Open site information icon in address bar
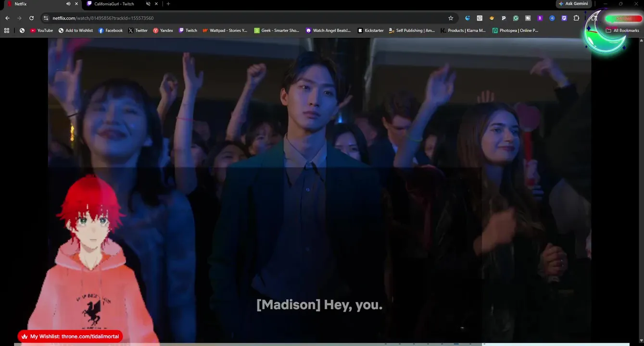Screen dimensions: 644x346 tap(46, 18)
